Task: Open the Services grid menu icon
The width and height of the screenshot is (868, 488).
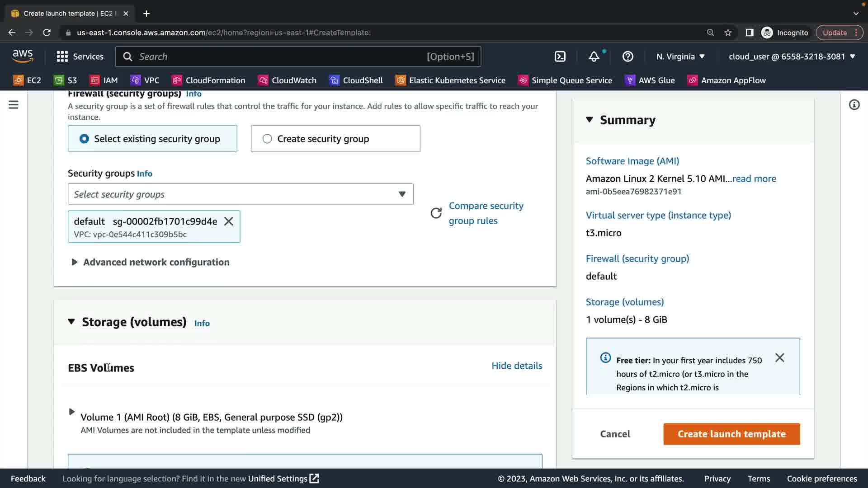Action: pos(62,56)
